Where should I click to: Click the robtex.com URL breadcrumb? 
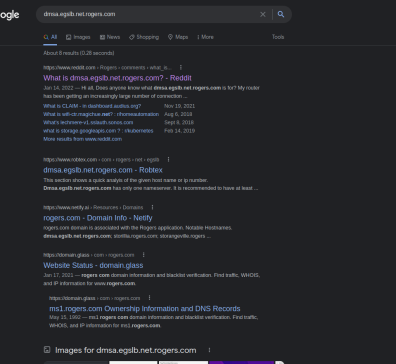click(101, 160)
